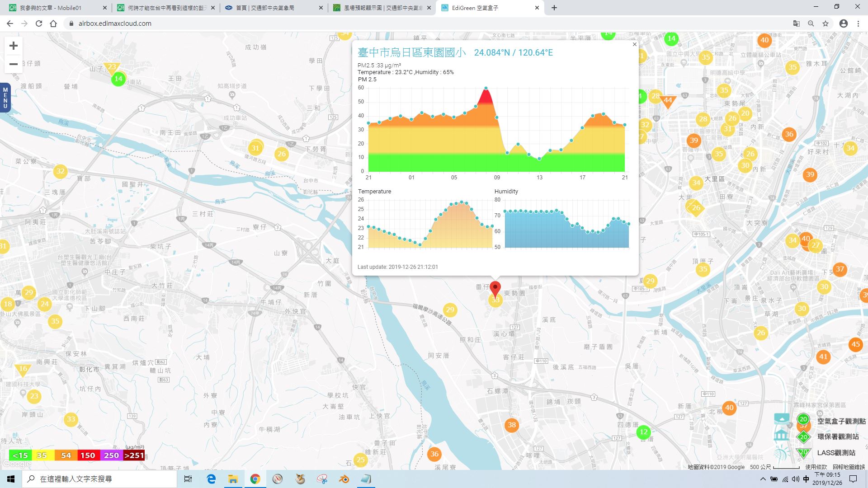The width and height of the screenshot is (868, 488).
Task: Switch to 我參與的文章 - Mobile01 tab
Action: (57, 8)
